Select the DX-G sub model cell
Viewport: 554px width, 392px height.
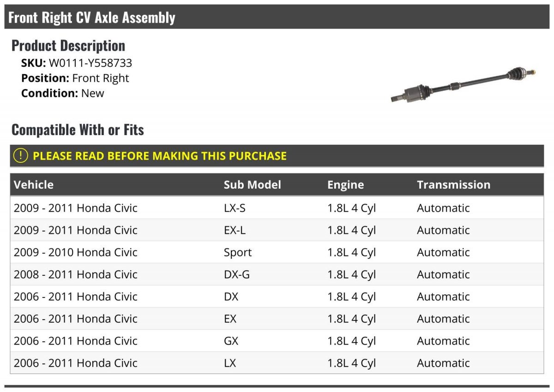(x=236, y=274)
